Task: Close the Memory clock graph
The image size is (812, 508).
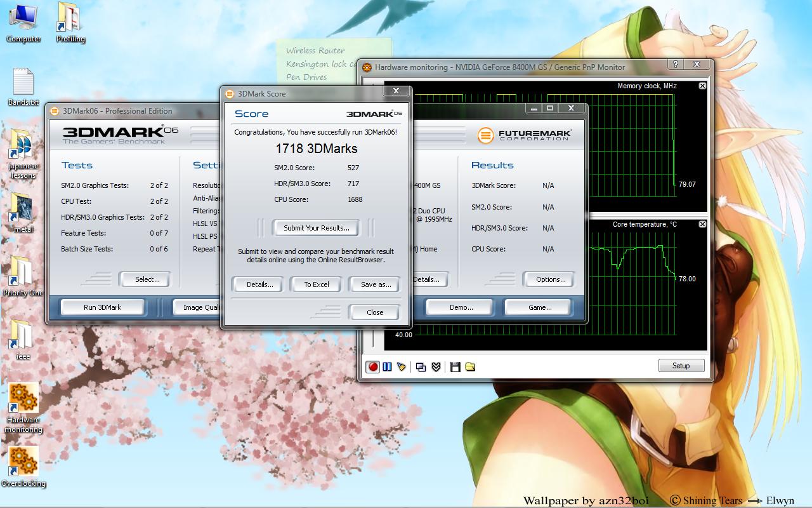Action: pos(702,86)
